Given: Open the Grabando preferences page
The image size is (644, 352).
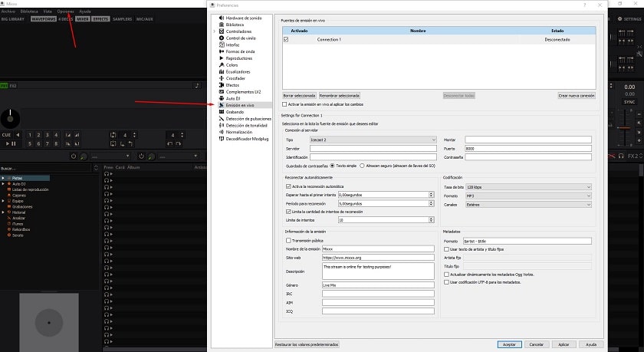Looking at the screenshot, I should pyautogui.click(x=235, y=112).
